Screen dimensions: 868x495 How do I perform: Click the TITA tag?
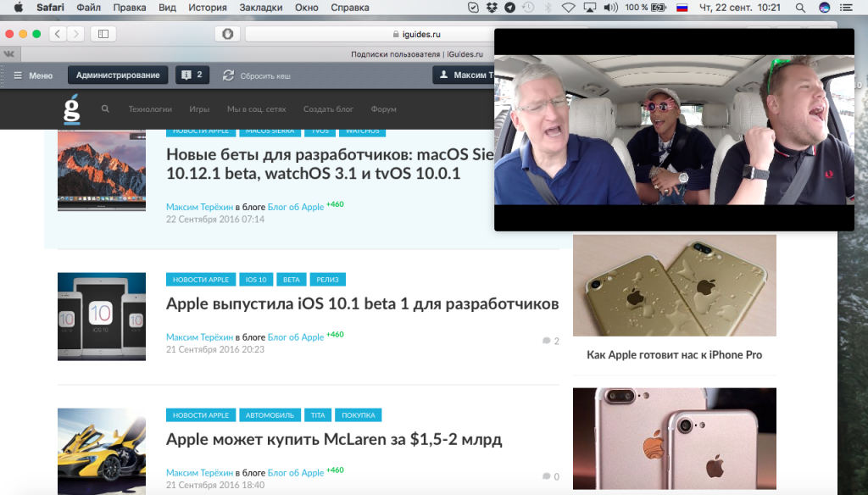coord(318,415)
